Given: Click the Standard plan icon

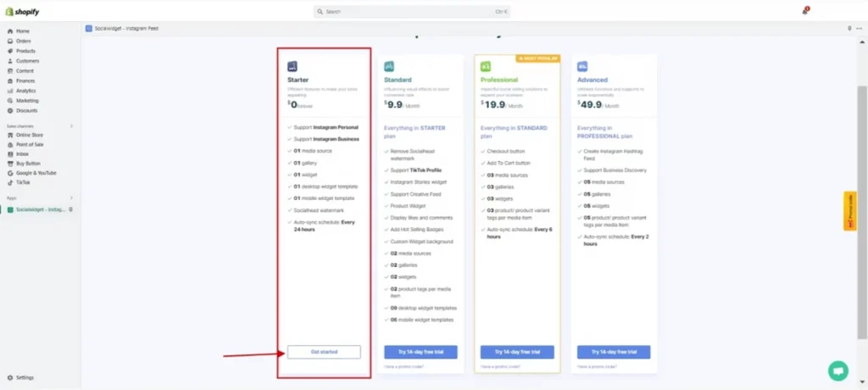Looking at the screenshot, I should click(x=389, y=66).
